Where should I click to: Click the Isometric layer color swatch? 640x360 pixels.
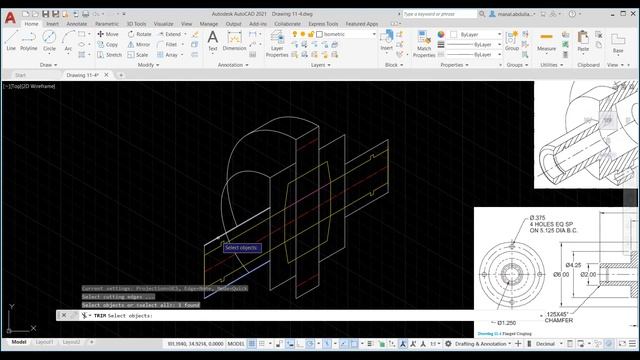point(320,34)
